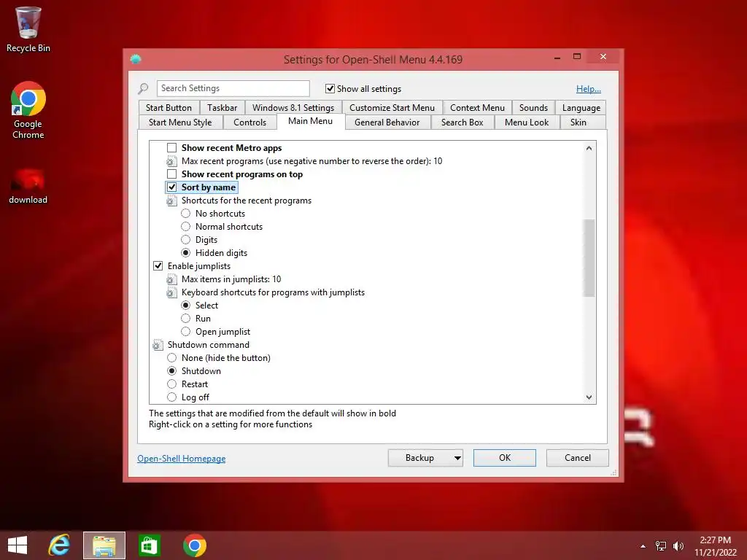Select Restart shutdown command
Viewport: 747px width, 560px height.
pyautogui.click(x=171, y=384)
